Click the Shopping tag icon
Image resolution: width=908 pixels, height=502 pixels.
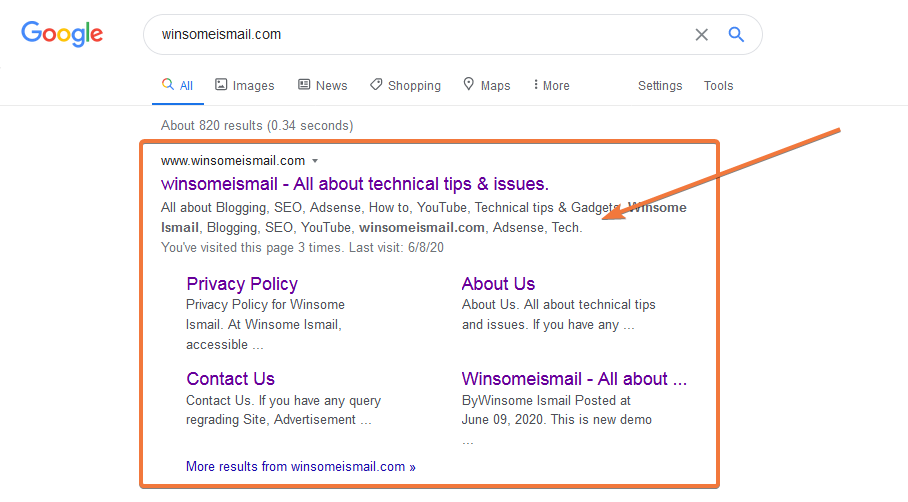(375, 85)
